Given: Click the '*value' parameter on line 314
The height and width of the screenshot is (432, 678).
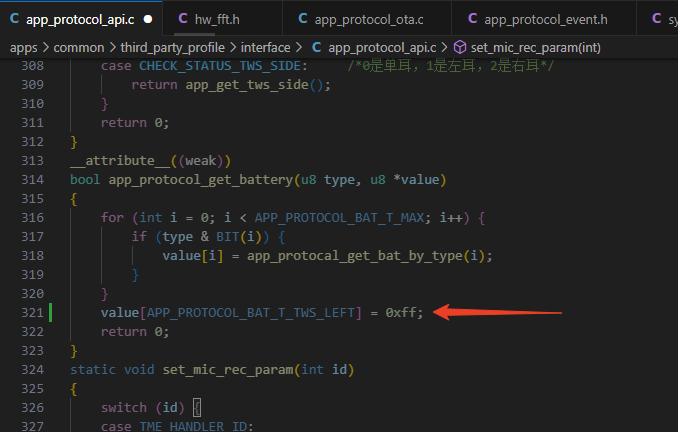Looking at the screenshot, I should pyautogui.click(x=416, y=179).
